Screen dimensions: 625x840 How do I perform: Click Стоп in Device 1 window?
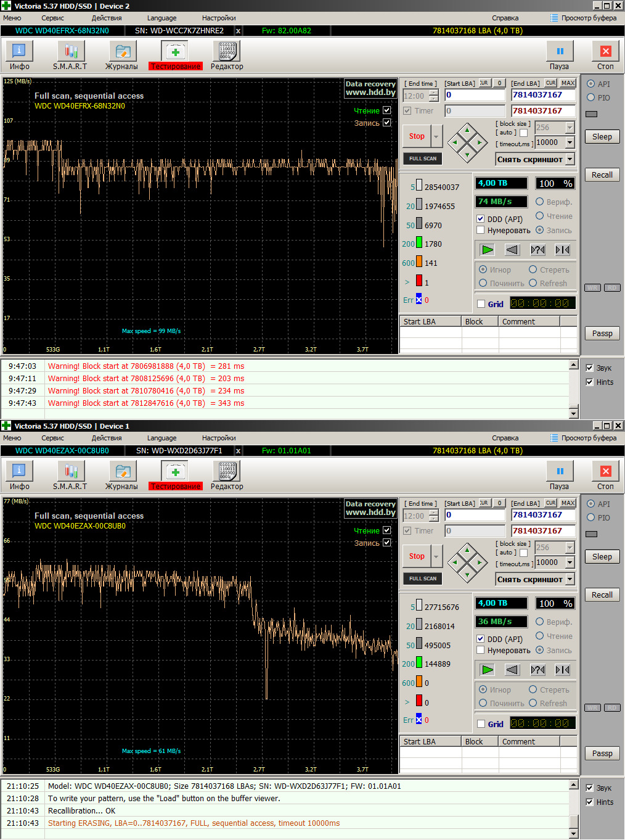coord(605,476)
